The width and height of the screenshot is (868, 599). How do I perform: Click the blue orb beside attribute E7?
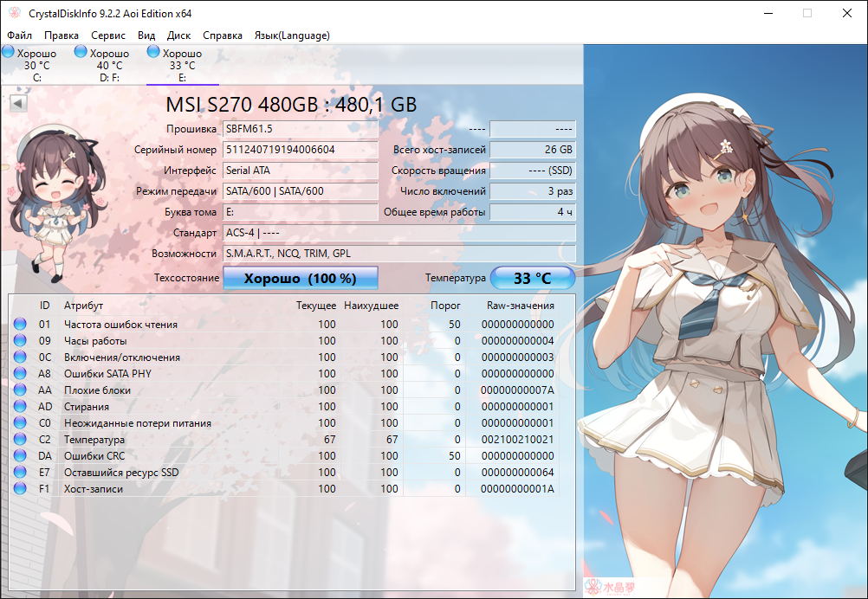(x=21, y=473)
